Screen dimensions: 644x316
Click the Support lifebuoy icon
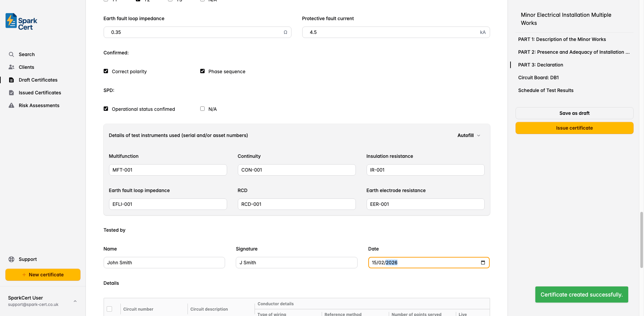point(11,259)
